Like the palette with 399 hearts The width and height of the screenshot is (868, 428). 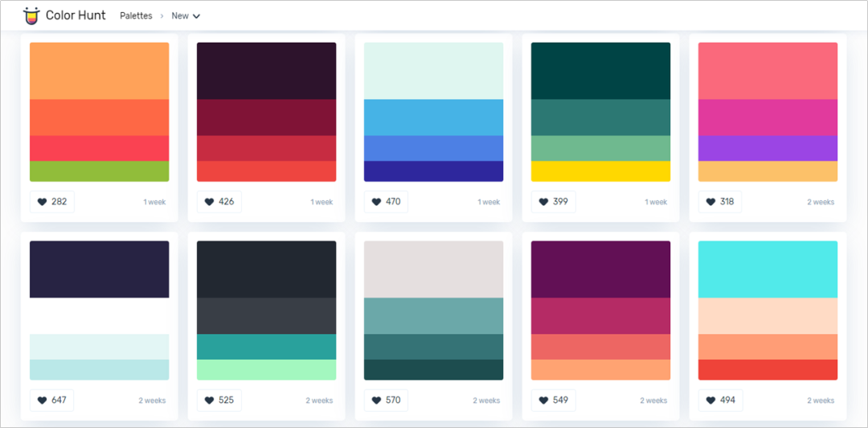(554, 202)
